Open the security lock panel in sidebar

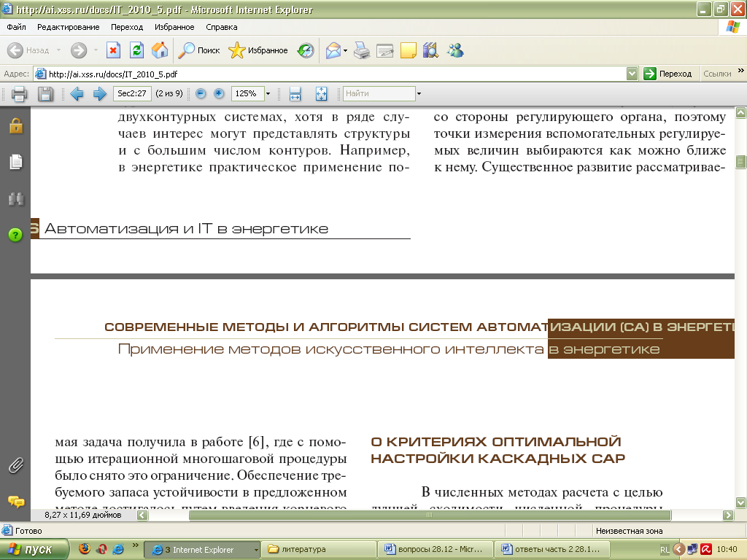16,125
